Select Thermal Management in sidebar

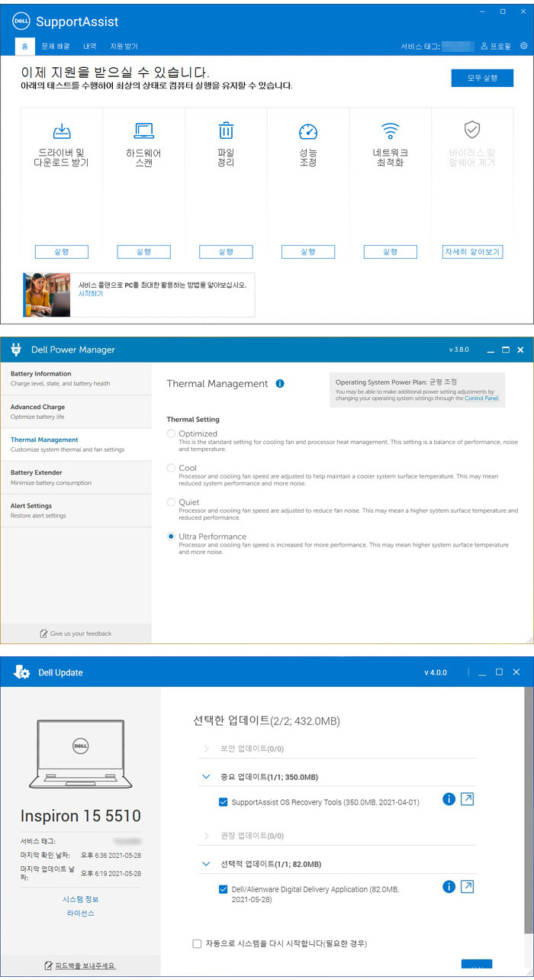(76, 444)
